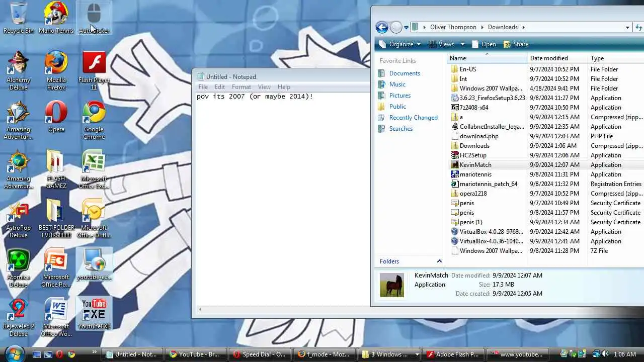The width and height of the screenshot is (644, 362).
Task: Select the Bejeweled 2 Deluxe desktop shortcut
Action: click(x=19, y=317)
